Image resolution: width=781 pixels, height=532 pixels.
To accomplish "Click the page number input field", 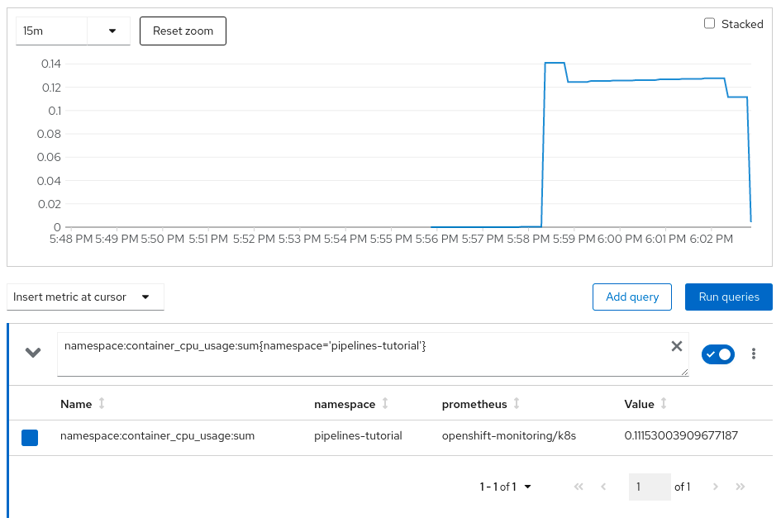I will (649, 487).
